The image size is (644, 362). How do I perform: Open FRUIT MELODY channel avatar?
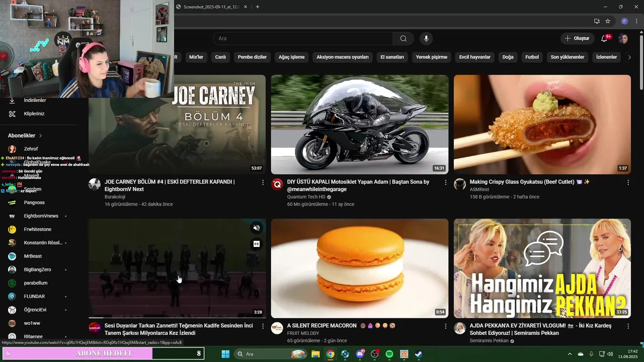[277, 328]
